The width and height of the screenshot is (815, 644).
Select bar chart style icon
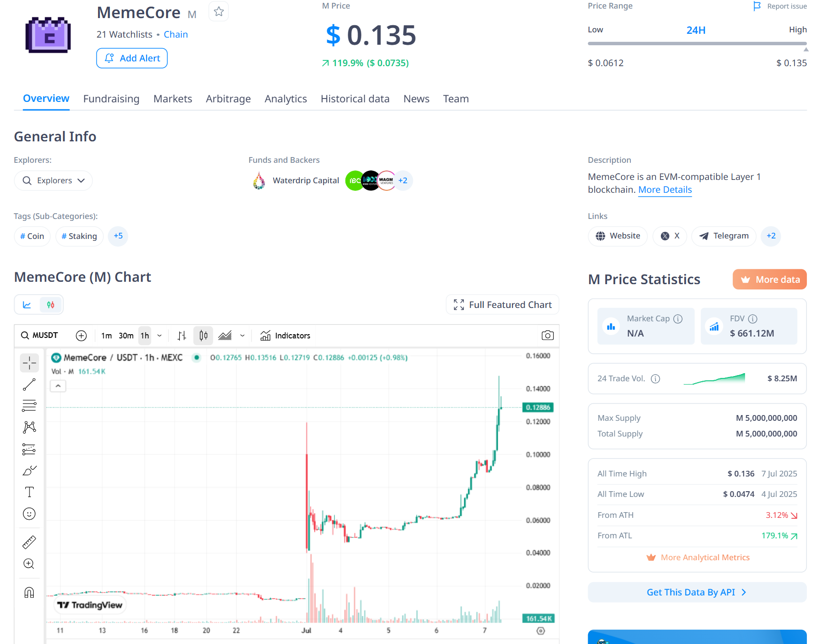point(182,336)
